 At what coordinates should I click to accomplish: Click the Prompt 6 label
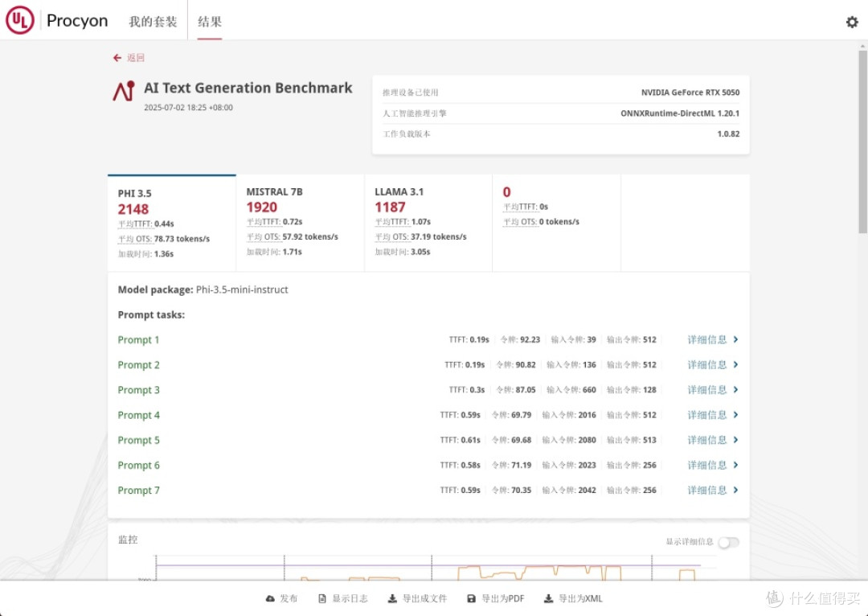pos(138,466)
